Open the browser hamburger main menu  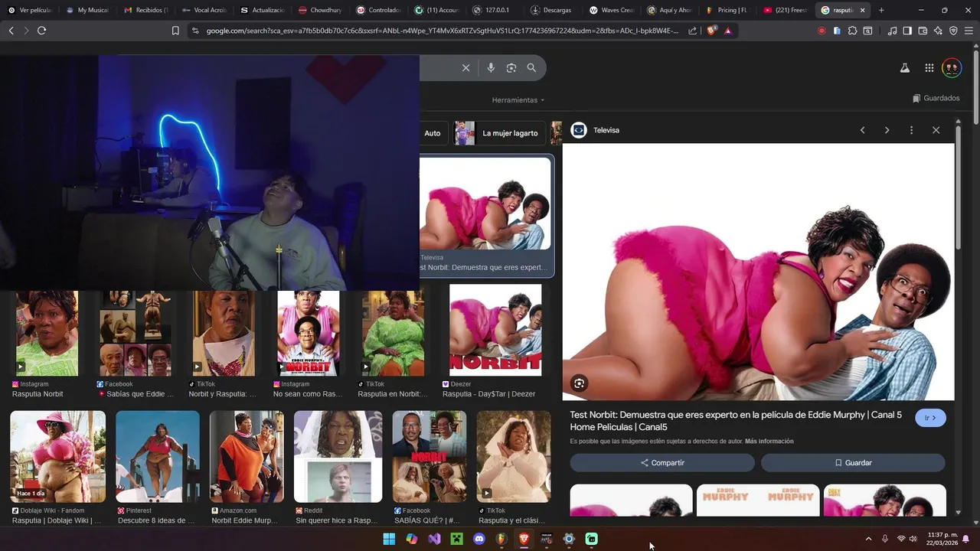click(x=969, y=31)
